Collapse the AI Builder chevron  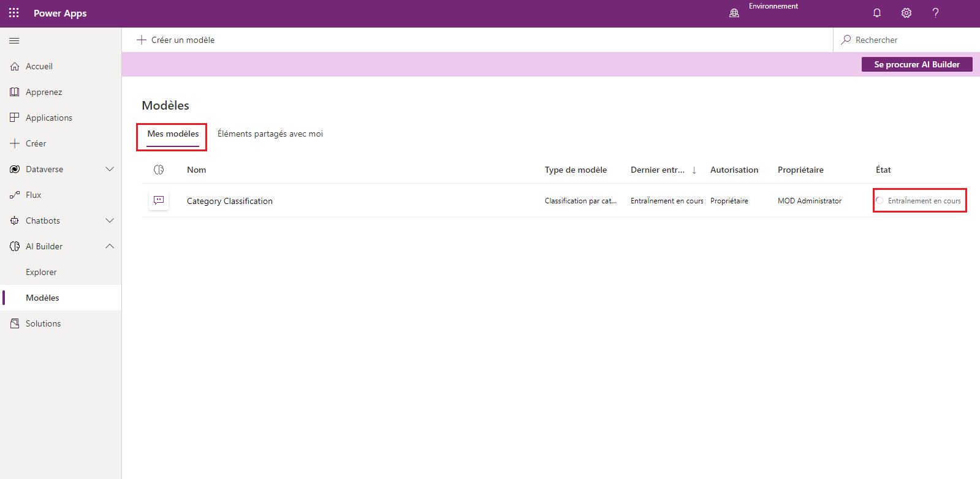point(110,246)
